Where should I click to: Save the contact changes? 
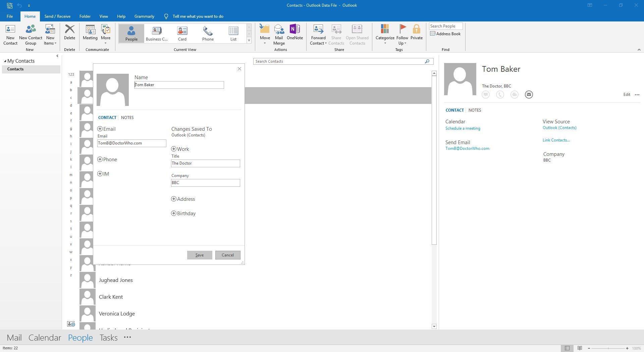pyautogui.click(x=200, y=255)
